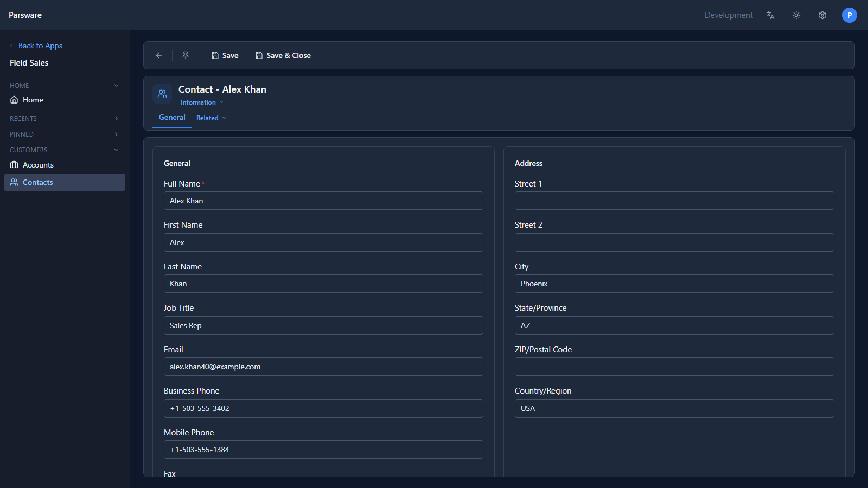This screenshot has width=868, height=488.
Task: Click the First Name field
Action: click(323, 242)
